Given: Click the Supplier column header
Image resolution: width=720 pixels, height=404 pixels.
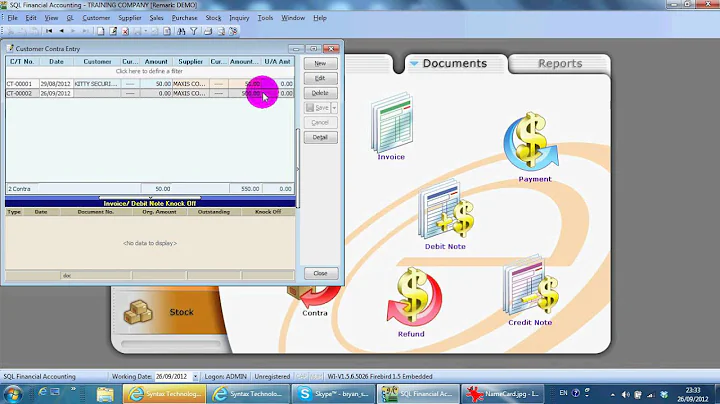Looking at the screenshot, I should pyautogui.click(x=191, y=62).
